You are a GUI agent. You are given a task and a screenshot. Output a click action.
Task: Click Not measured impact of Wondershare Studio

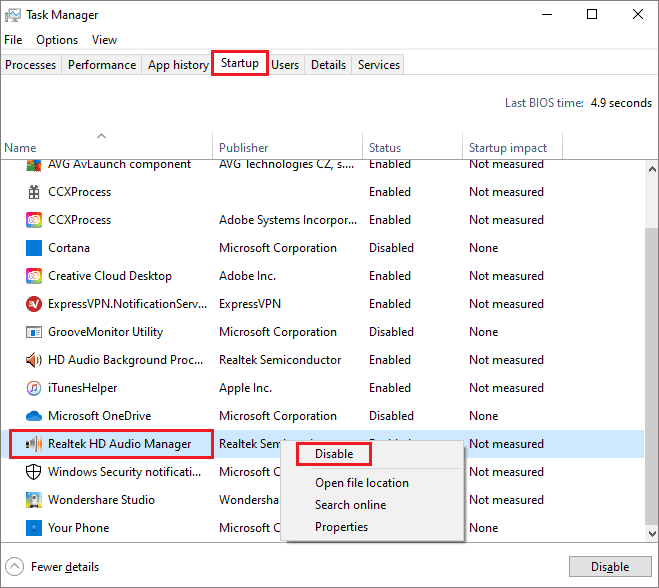506,500
